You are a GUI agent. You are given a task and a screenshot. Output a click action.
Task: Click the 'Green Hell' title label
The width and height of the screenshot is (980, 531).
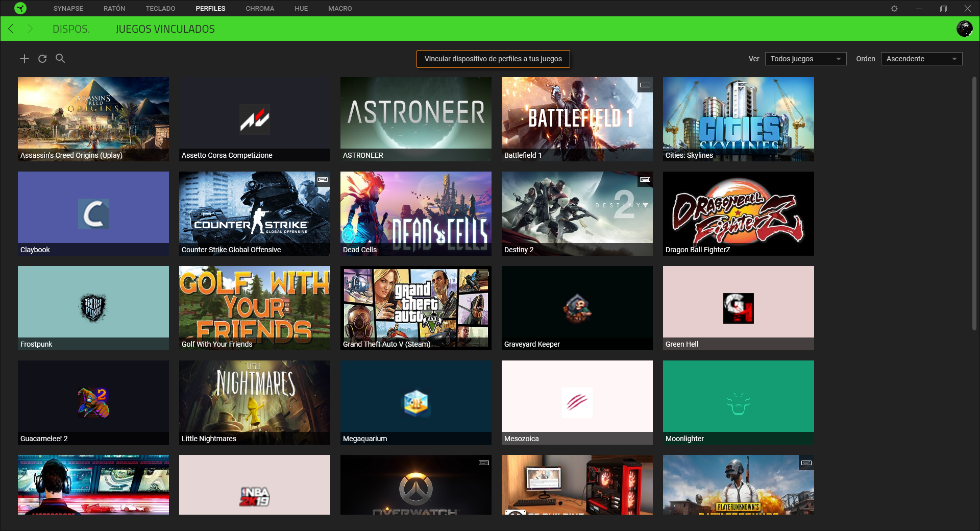tap(682, 344)
